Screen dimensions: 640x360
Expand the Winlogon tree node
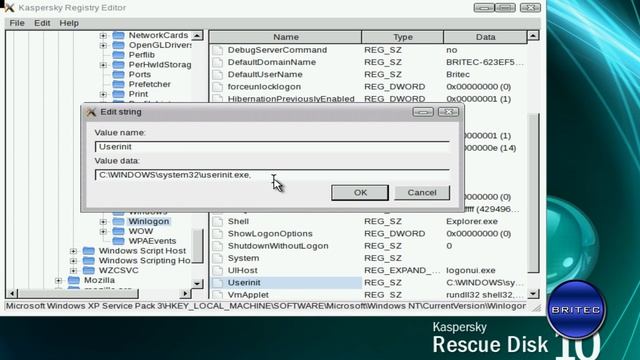[x=103, y=222]
